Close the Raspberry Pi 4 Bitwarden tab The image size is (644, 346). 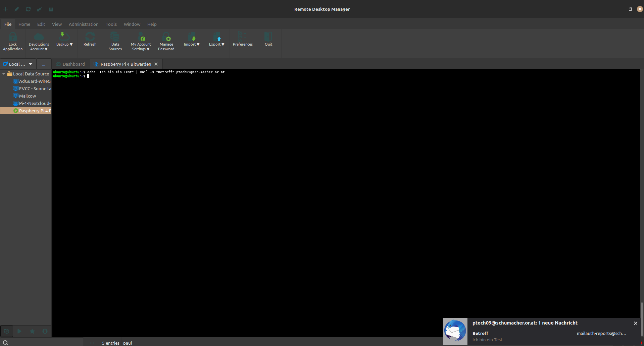(156, 64)
